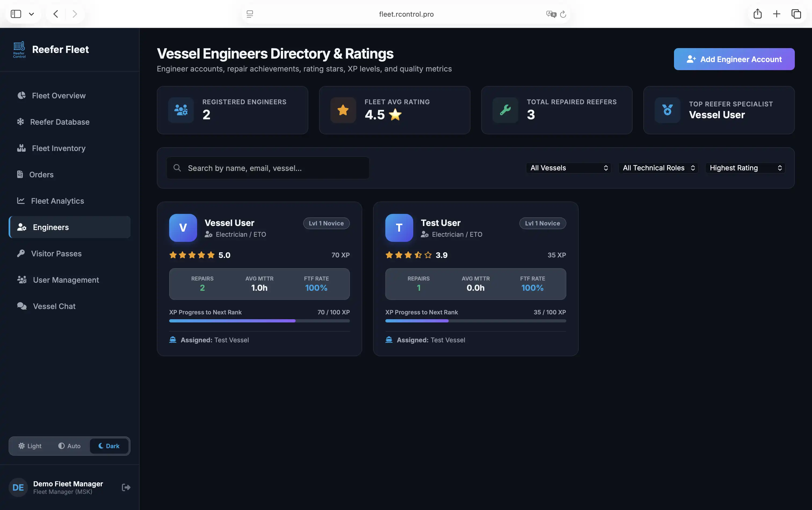The image size is (812, 510).
Task: Open the Highest Rating sort dropdown
Action: pos(745,168)
